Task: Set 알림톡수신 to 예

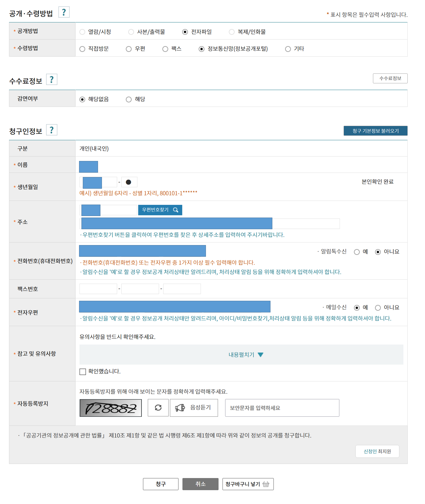Action: (357, 252)
